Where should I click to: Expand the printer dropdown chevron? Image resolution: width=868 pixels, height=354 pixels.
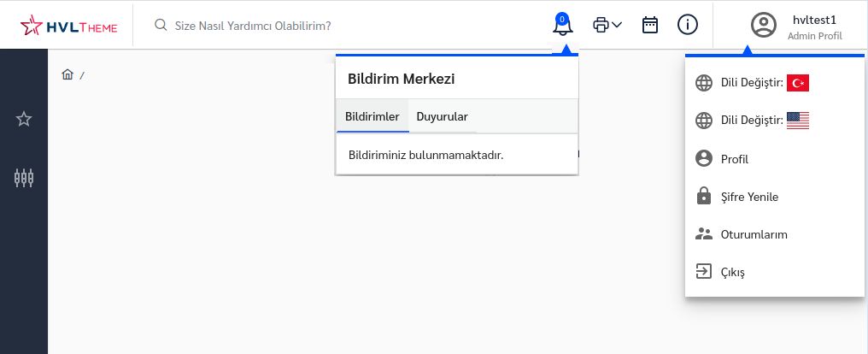(x=617, y=25)
